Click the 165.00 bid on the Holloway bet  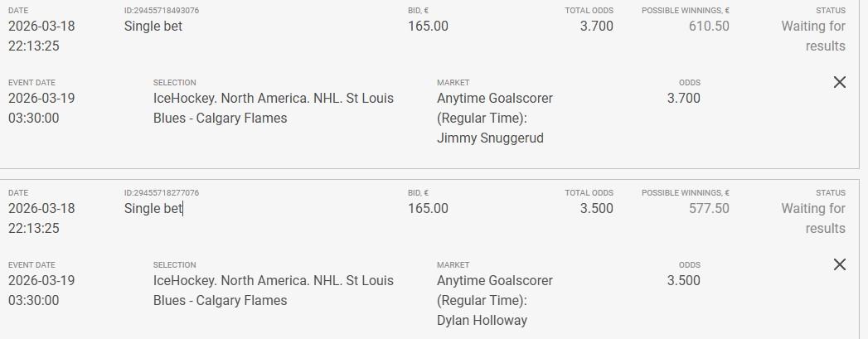point(428,208)
